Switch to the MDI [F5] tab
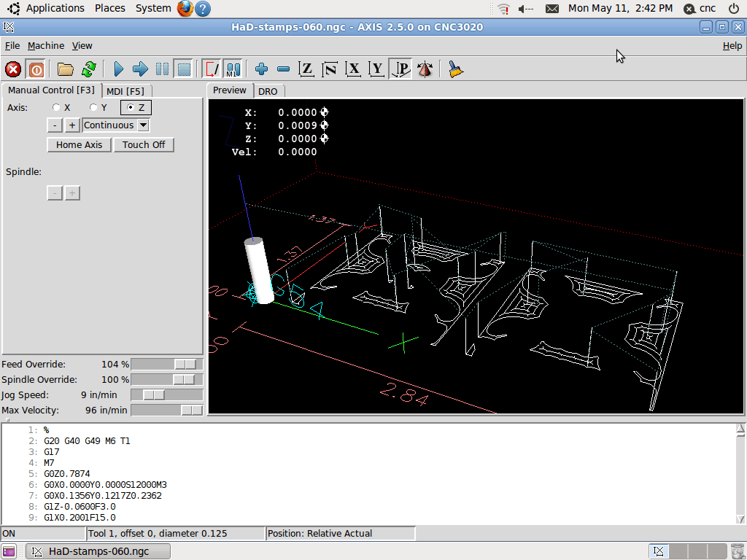 click(125, 91)
